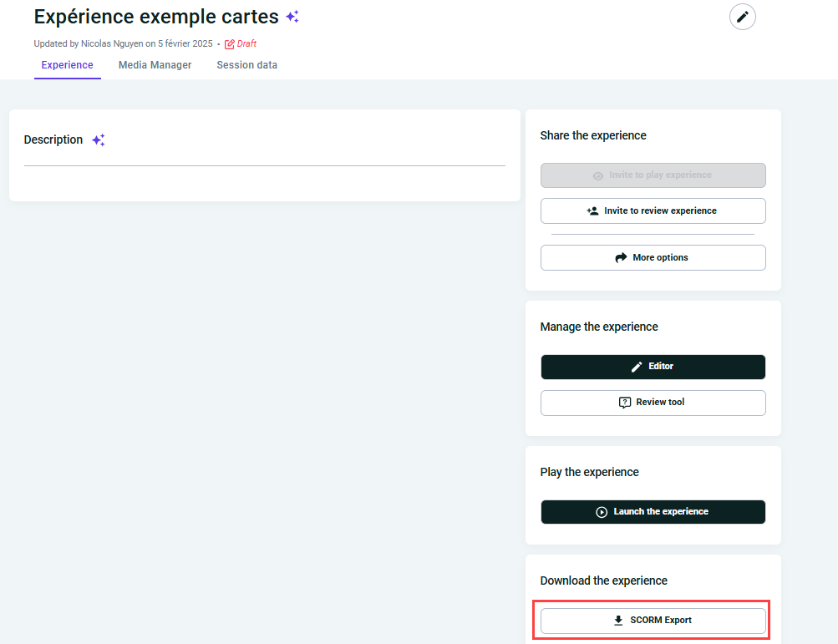This screenshot has height=644, width=838.
Task: Open the Session data tab
Action: 247,65
